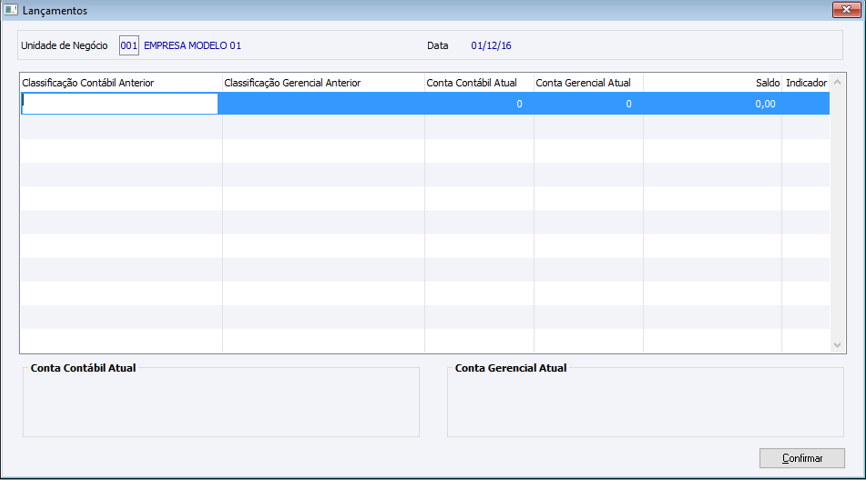Select first-row Conta Contábil Atual cell
Screen dimensions: 866x480
[479, 103]
